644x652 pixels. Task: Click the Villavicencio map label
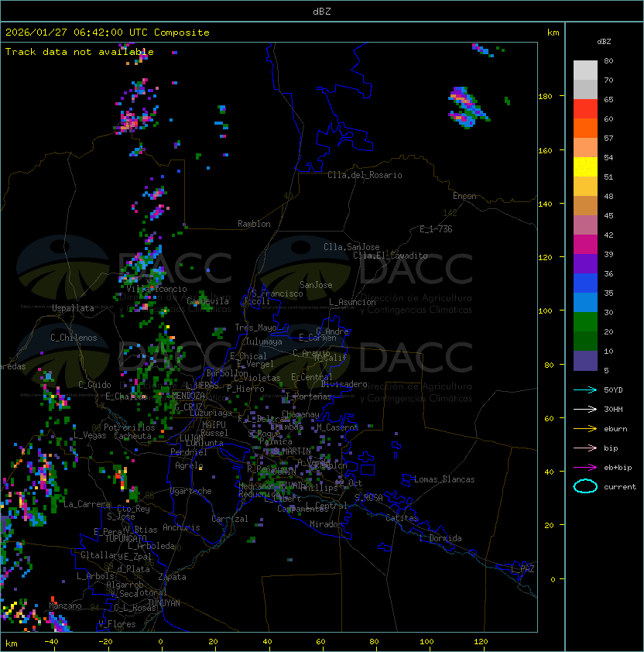click(x=156, y=289)
